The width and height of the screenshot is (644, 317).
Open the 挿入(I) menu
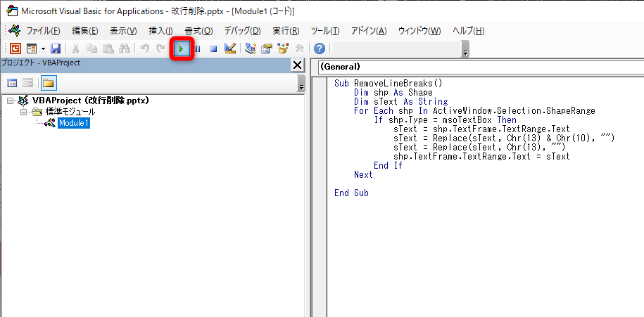pos(160,31)
